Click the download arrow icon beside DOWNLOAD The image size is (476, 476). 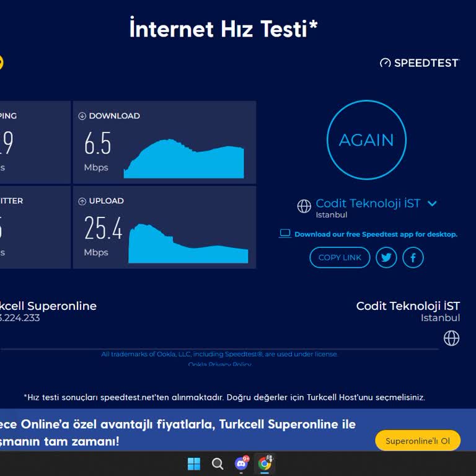[x=82, y=116]
